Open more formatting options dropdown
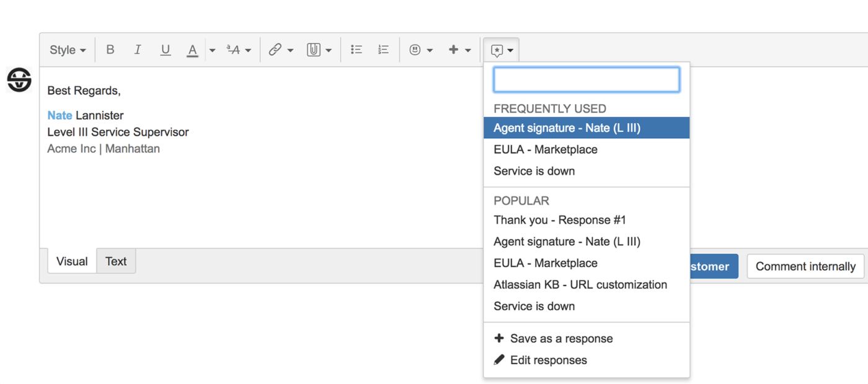The height and width of the screenshot is (384, 868). pyautogui.click(x=239, y=50)
